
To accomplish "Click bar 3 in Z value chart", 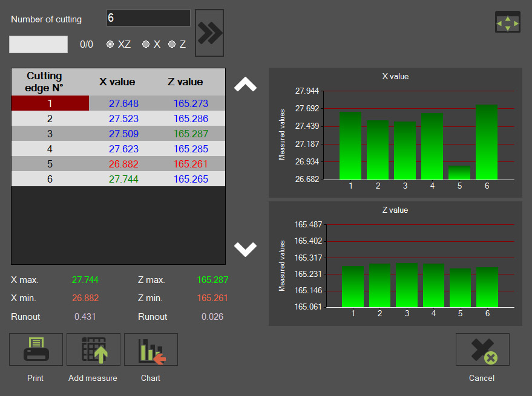I will click(407, 285).
